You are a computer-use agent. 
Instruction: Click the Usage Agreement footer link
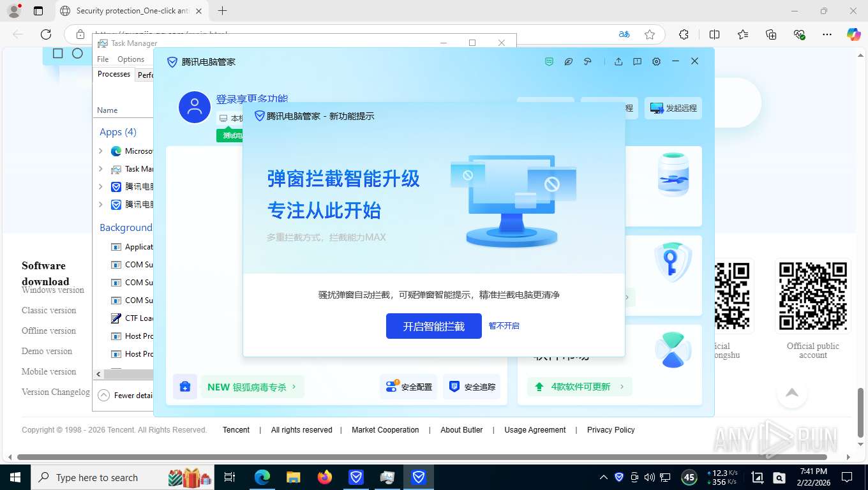[535, 430]
